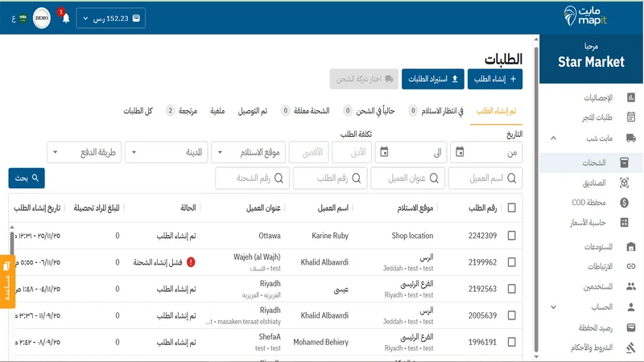This screenshot has height=362, width=644.
Task: Select order 1996191 checkbox
Action: [511, 342]
